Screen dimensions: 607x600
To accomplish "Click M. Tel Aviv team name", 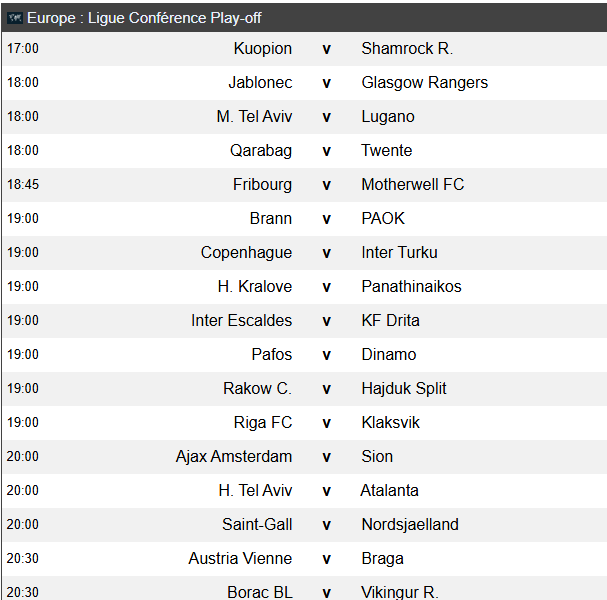I will [254, 117].
